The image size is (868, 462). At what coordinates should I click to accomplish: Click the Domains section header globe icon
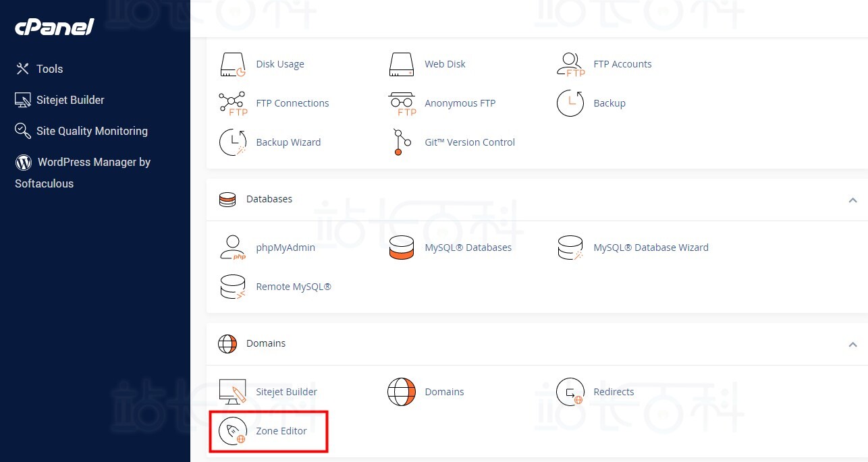pyautogui.click(x=227, y=344)
